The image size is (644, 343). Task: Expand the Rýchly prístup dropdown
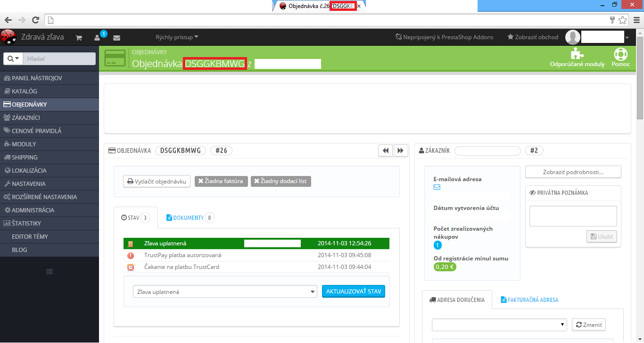pos(177,37)
